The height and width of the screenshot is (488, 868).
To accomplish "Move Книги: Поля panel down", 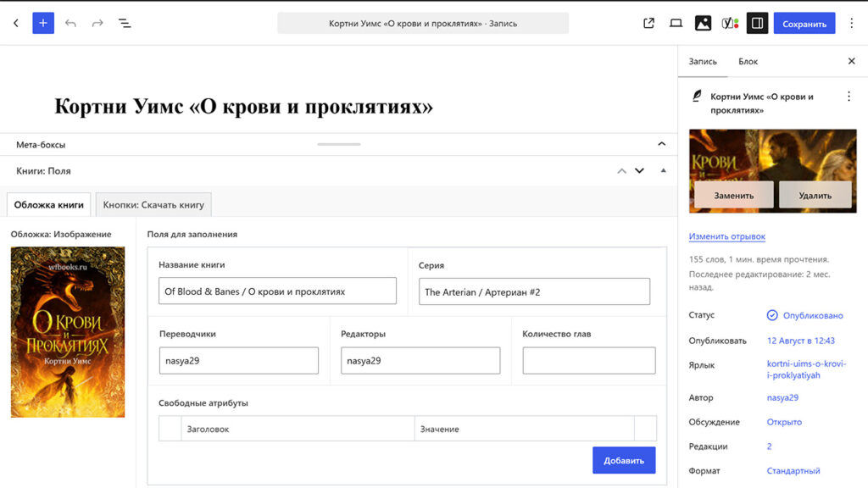I will [x=639, y=171].
